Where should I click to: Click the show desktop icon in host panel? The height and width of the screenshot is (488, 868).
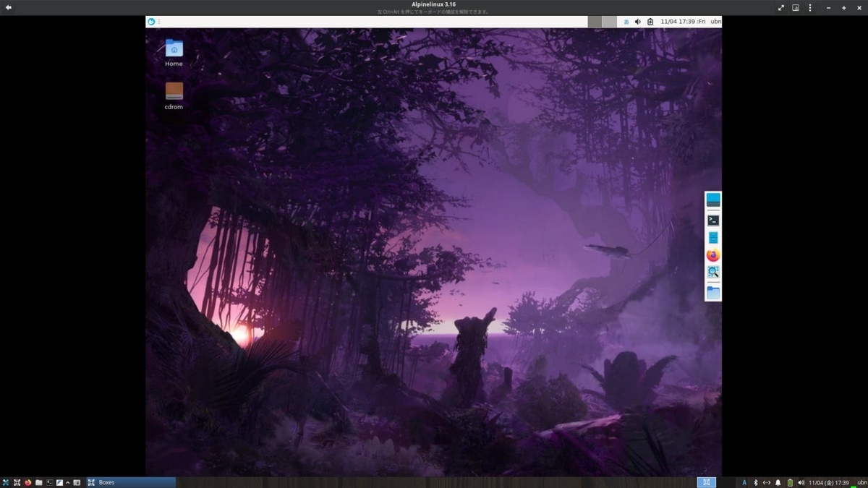(x=77, y=482)
